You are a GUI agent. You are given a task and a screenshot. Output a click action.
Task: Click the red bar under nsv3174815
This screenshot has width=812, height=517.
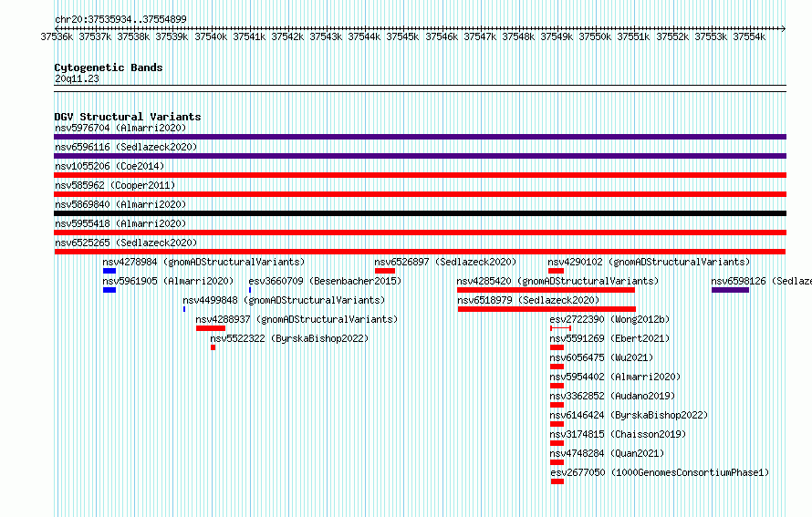(x=557, y=443)
